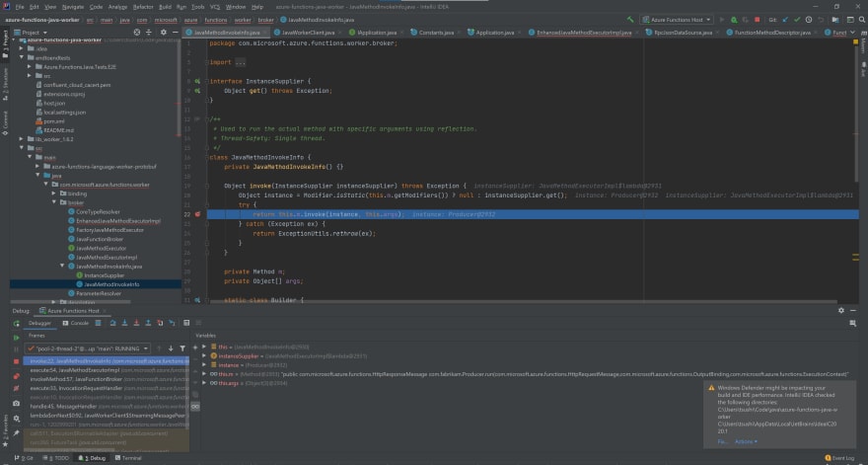Viewport: 868px width, 465px height.
Task: Open the File menu
Action: 20,7
